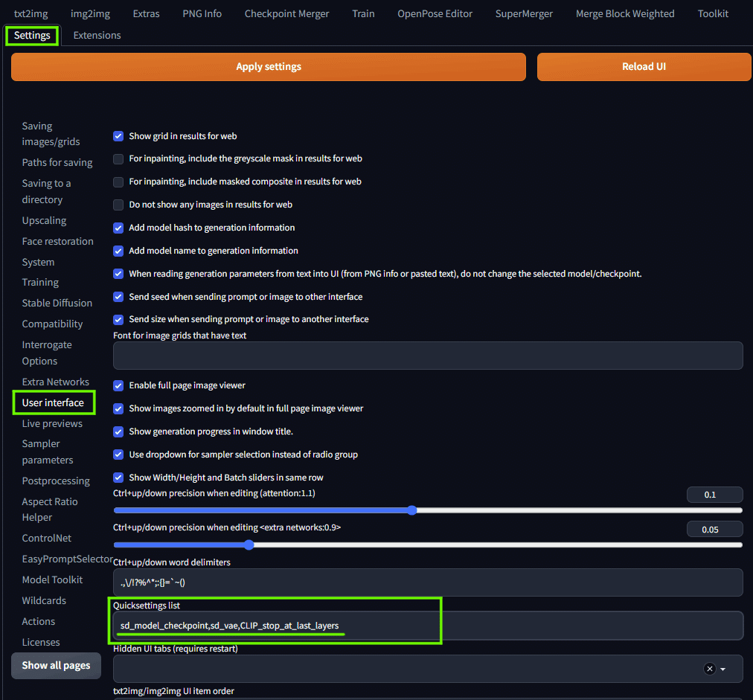Viewport: 753px width, 700px height.
Task: Open the Sampler parameters settings page
Action: point(48,452)
